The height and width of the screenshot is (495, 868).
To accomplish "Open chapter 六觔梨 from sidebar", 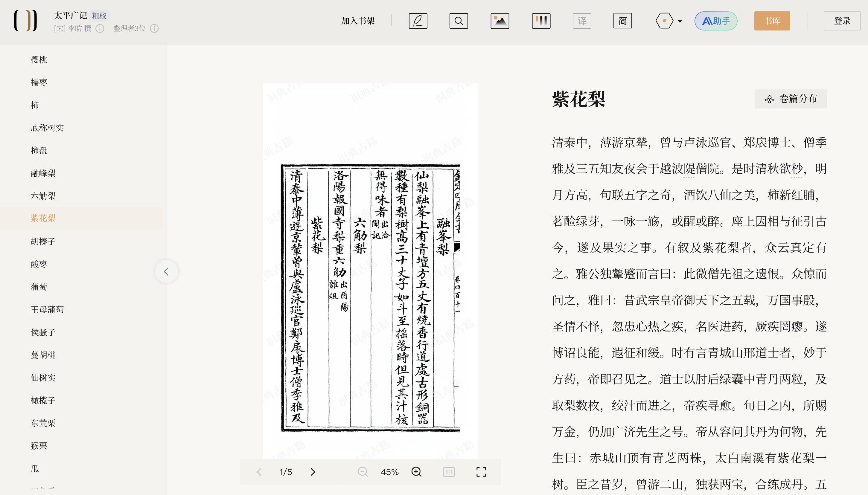I will pos(43,195).
